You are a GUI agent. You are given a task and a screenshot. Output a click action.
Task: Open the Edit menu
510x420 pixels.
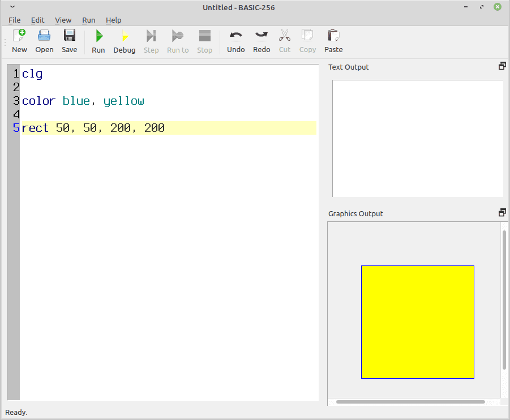(x=37, y=20)
